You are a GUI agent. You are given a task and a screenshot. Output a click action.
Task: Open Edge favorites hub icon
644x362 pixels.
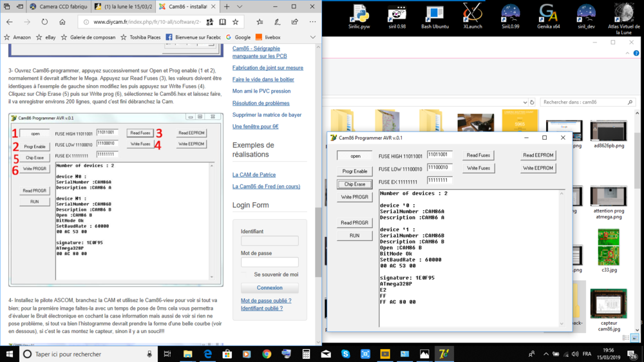tap(260, 22)
